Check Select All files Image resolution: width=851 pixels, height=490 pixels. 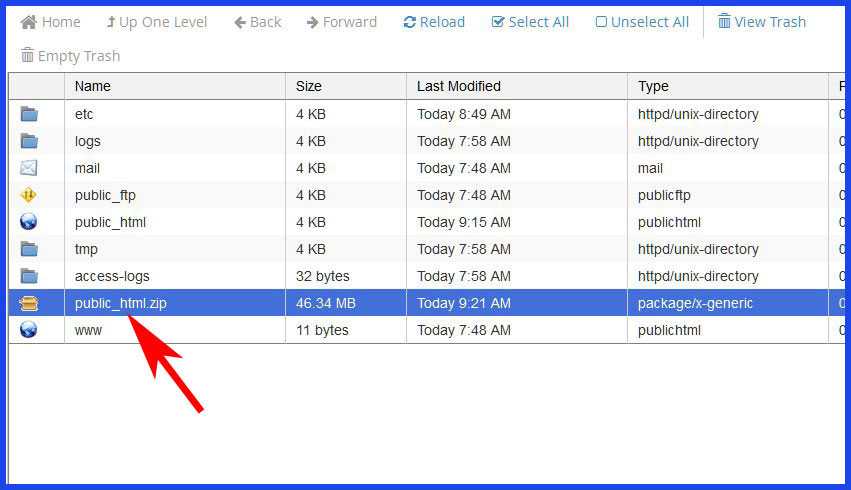click(x=530, y=22)
